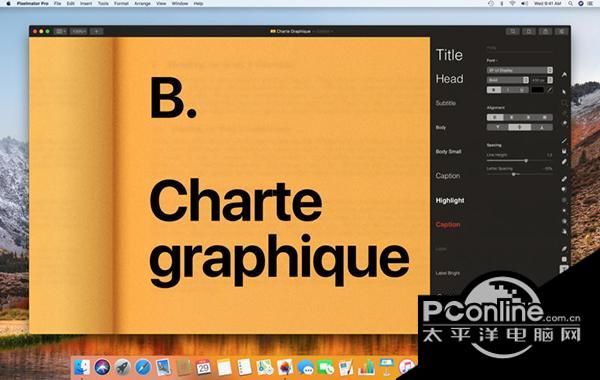The width and height of the screenshot is (600, 380).
Task: Set text alignment to justified
Action: (545, 117)
